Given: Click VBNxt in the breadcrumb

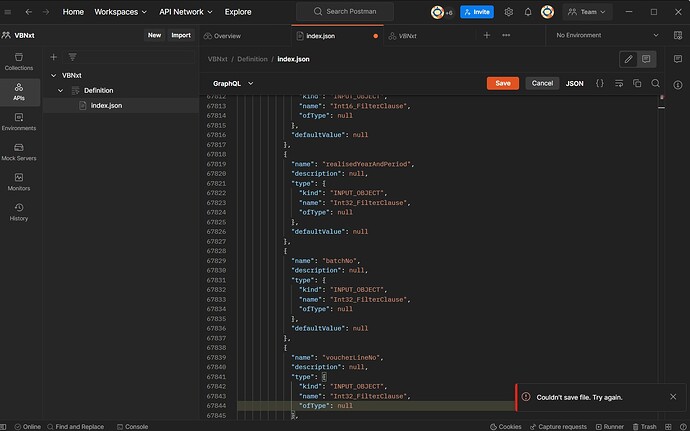Looking at the screenshot, I should pos(217,59).
